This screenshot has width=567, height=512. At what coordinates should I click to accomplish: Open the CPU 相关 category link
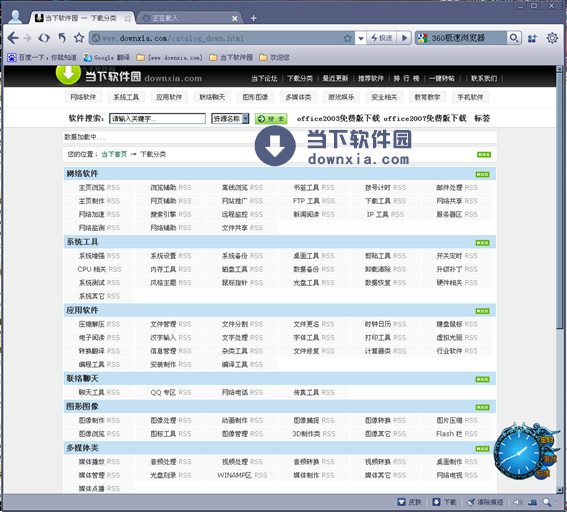click(x=91, y=269)
